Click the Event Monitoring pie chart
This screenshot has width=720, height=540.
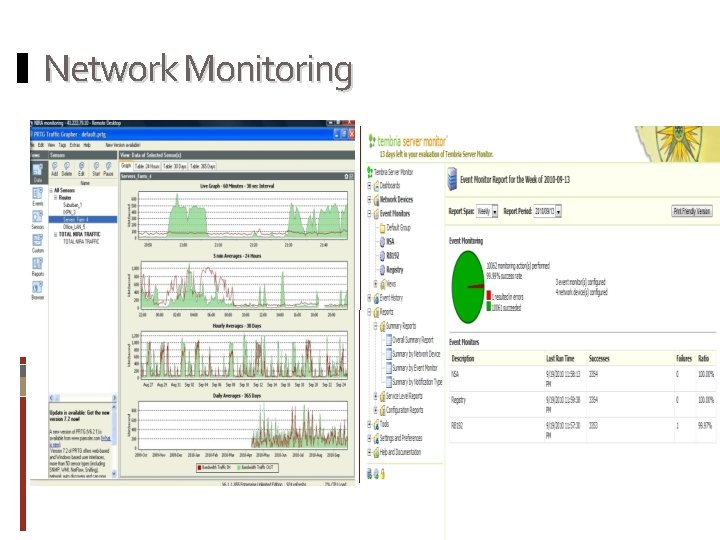pyautogui.click(x=468, y=287)
